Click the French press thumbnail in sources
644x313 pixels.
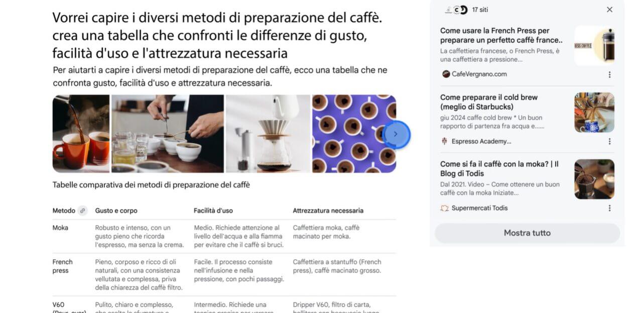[x=594, y=46]
